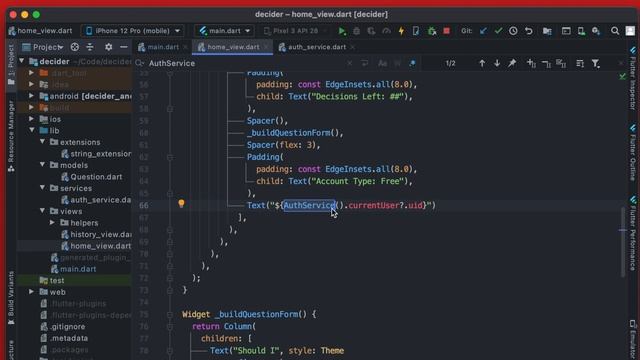Expand the ios folder
Screen dimensions: 640x360
pos(31,119)
